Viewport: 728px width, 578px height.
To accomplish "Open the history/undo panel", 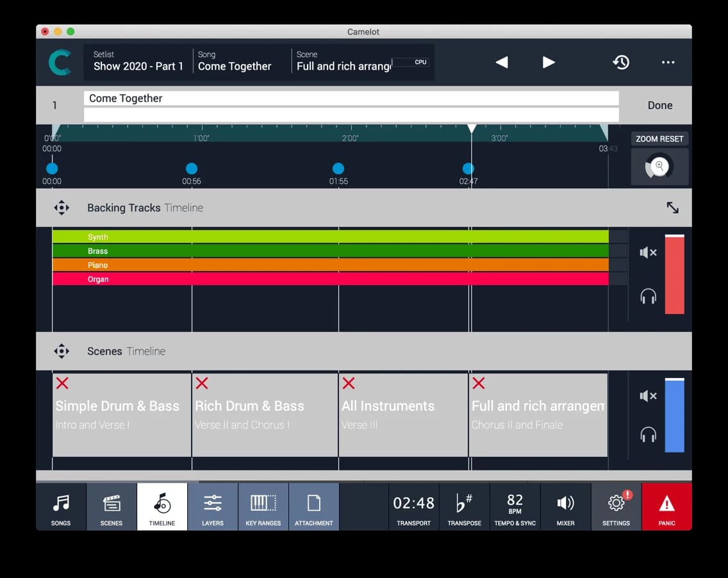I will [x=621, y=62].
